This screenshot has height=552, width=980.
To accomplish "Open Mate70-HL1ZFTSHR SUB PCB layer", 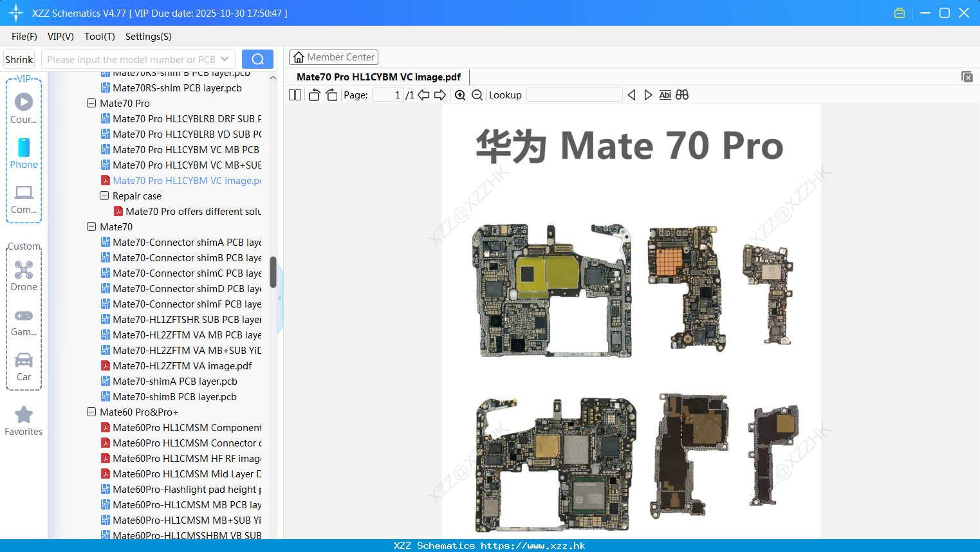I will (181, 320).
